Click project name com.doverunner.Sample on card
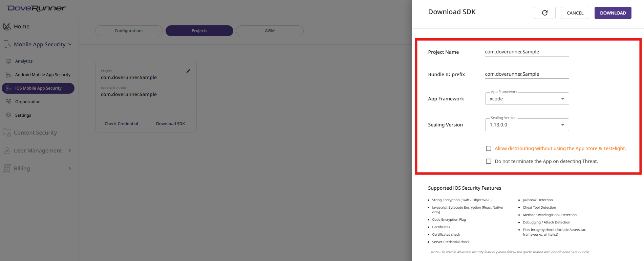 tap(129, 77)
